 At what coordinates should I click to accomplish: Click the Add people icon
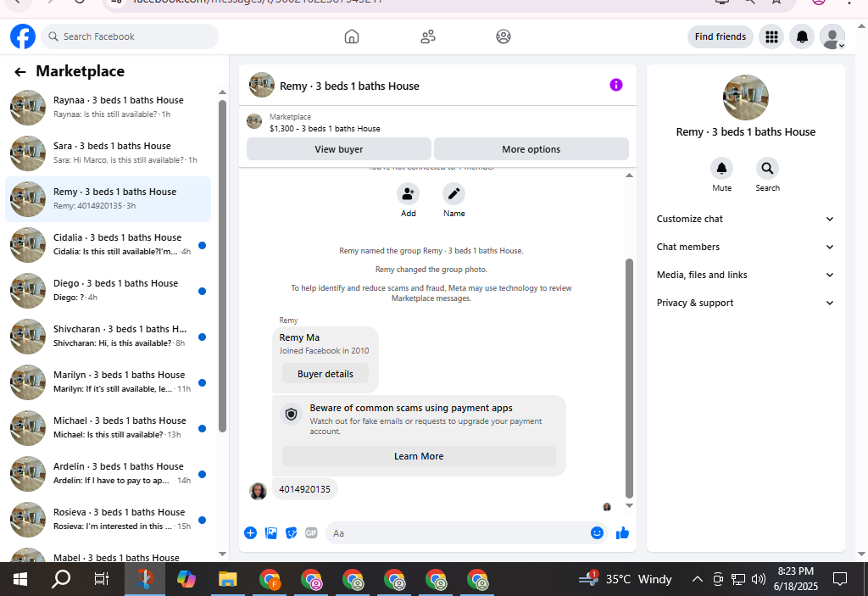tap(408, 194)
